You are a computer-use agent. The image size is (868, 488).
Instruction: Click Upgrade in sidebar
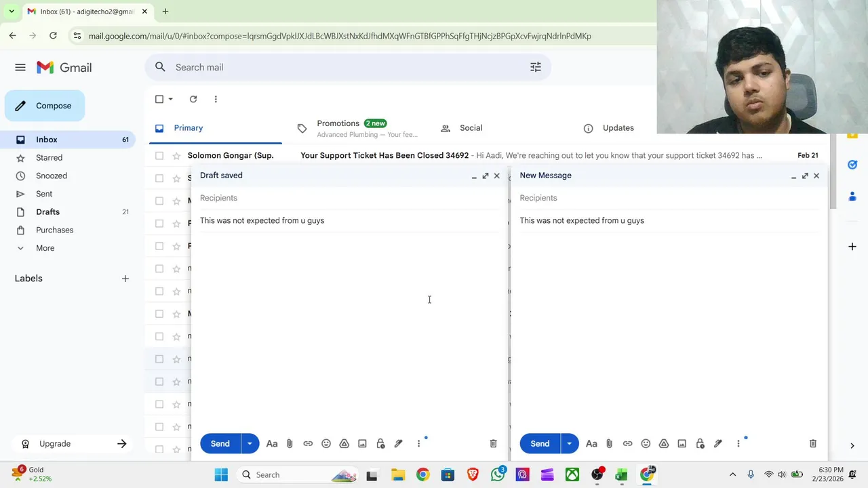73,444
